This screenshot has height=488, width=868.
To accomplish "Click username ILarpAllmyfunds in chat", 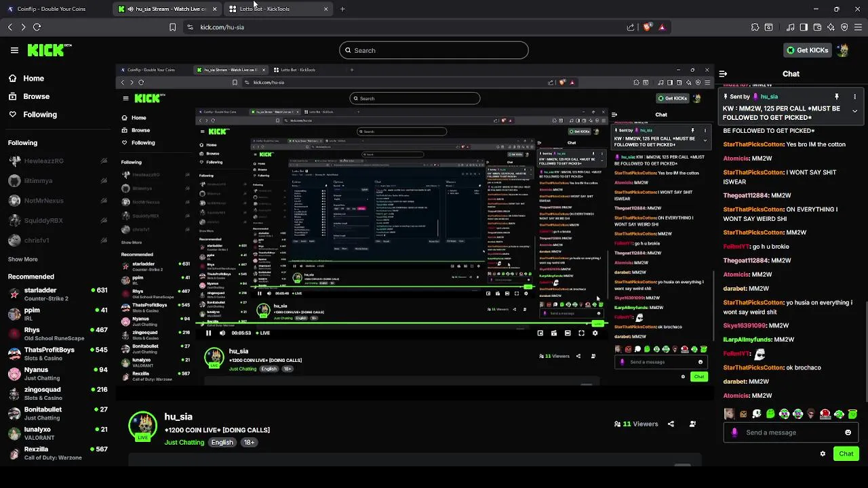I will [747, 340].
